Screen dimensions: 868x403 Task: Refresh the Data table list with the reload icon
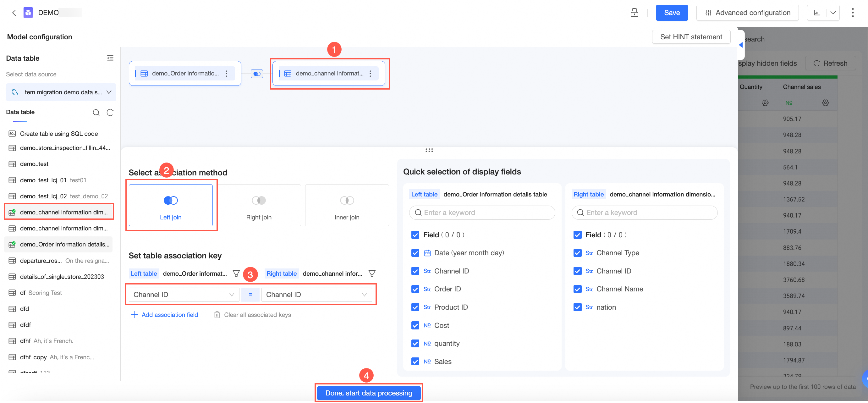pos(110,112)
